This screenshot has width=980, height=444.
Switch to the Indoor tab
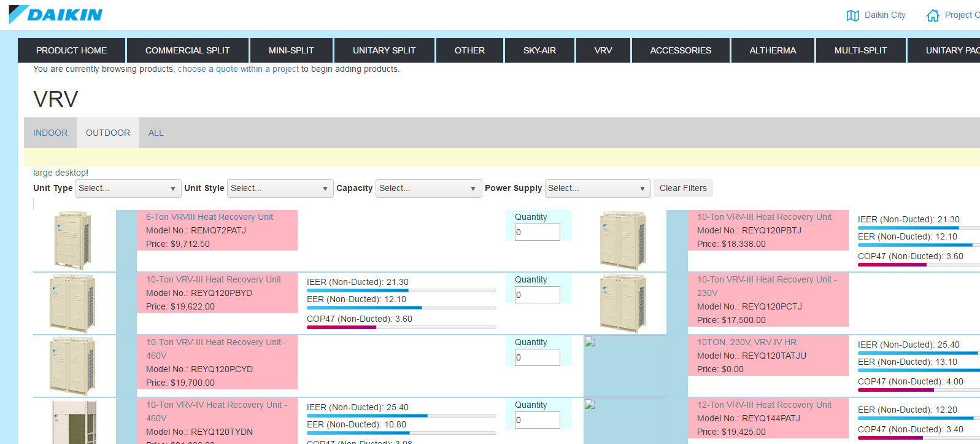tap(50, 133)
